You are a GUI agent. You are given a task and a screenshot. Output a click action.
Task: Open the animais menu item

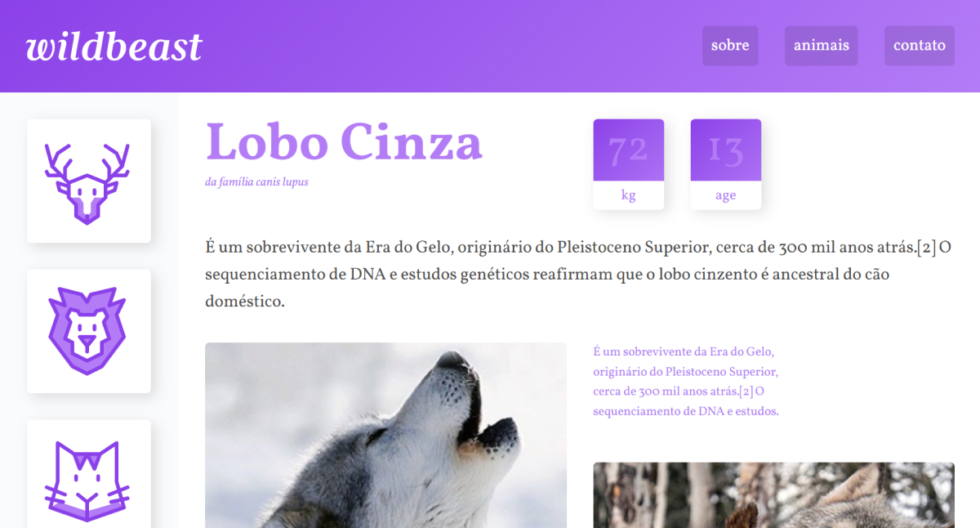pos(822,46)
